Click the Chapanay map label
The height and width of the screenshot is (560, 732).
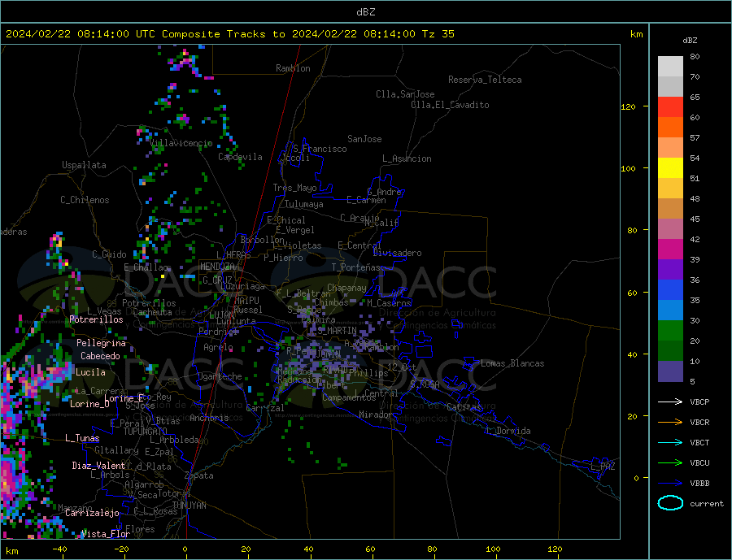click(x=346, y=288)
